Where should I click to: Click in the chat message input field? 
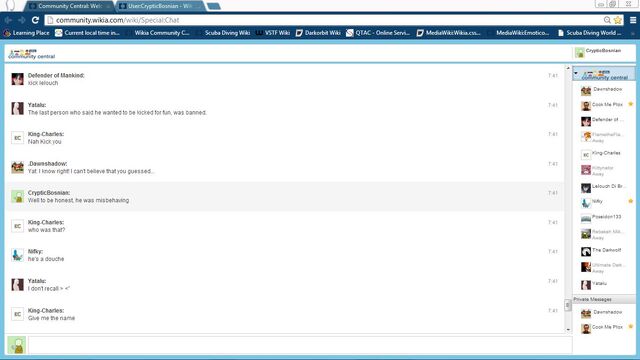tap(300, 345)
